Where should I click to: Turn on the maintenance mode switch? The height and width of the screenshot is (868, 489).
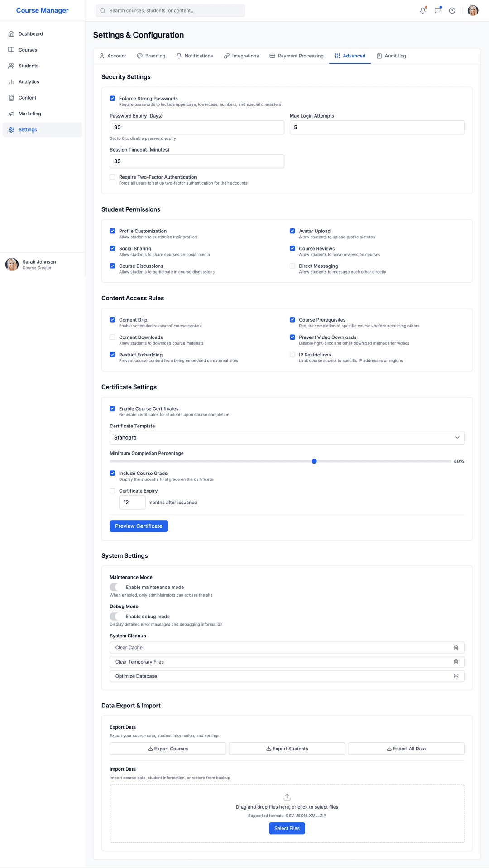click(116, 587)
